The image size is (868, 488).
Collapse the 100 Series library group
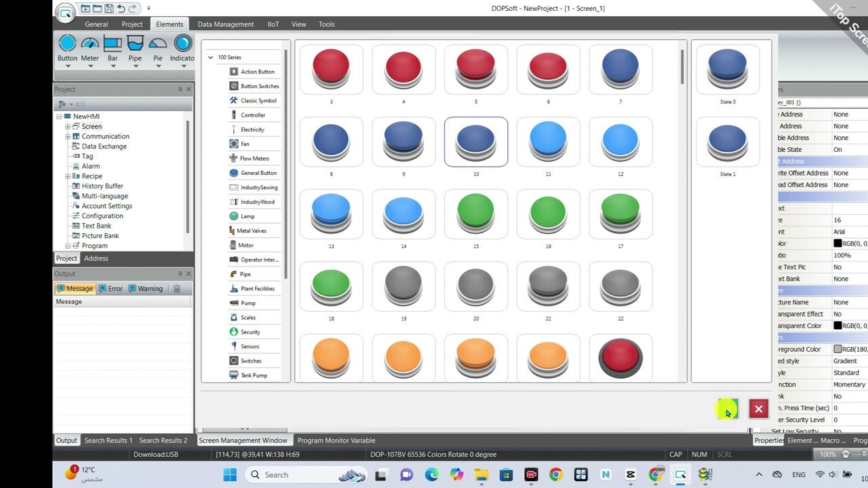click(x=210, y=58)
